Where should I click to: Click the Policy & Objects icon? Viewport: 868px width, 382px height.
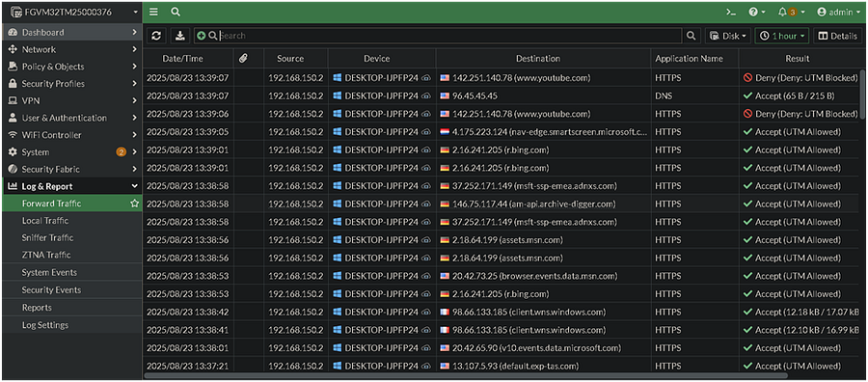tap(13, 67)
